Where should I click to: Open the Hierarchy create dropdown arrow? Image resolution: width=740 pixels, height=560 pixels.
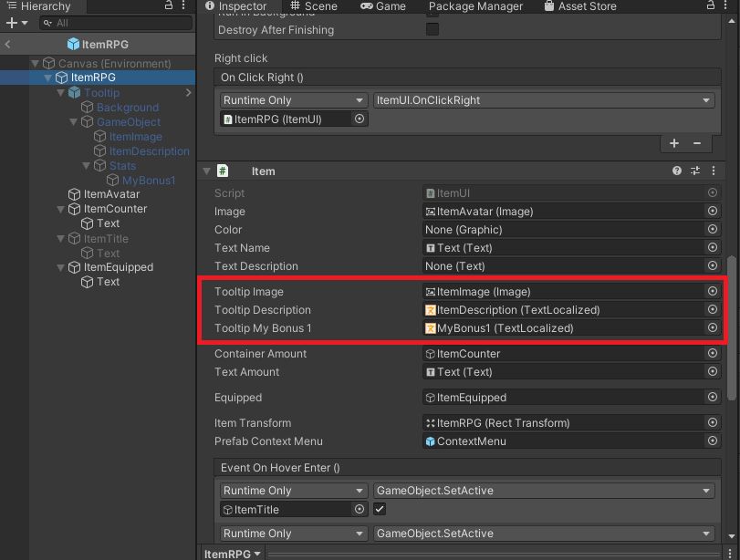pyautogui.click(x=25, y=23)
